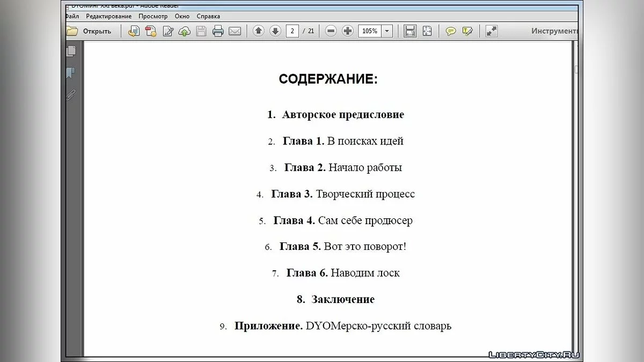This screenshot has height=362, width=644.
Task: Go to next page with down arrow
Action: pyautogui.click(x=275, y=31)
